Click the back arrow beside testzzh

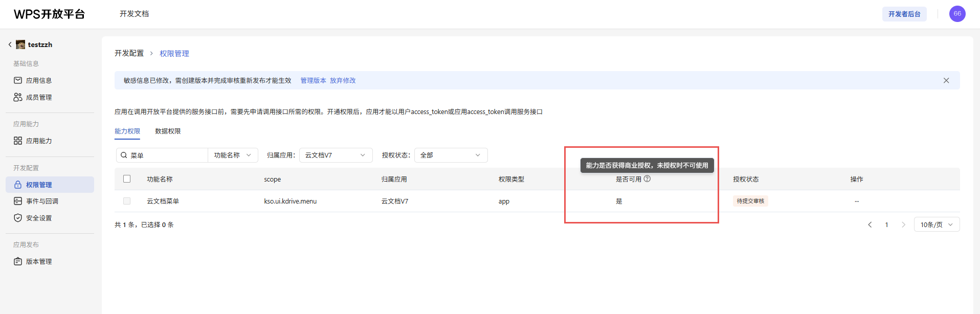[x=10, y=44]
